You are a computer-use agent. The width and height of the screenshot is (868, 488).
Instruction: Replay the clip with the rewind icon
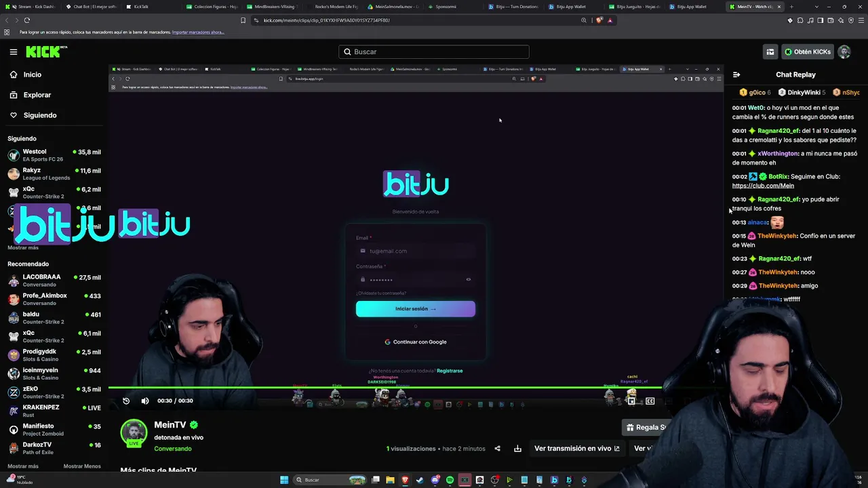point(126,401)
